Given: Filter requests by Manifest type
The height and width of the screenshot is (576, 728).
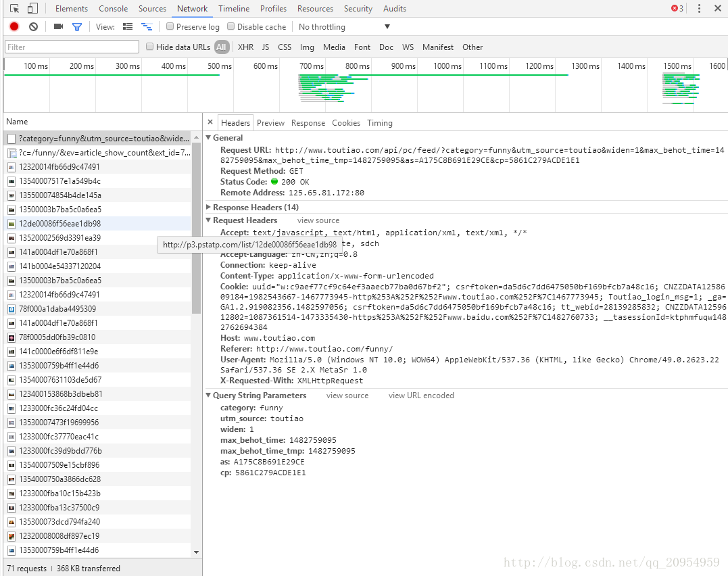Looking at the screenshot, I should pos(438,47).
